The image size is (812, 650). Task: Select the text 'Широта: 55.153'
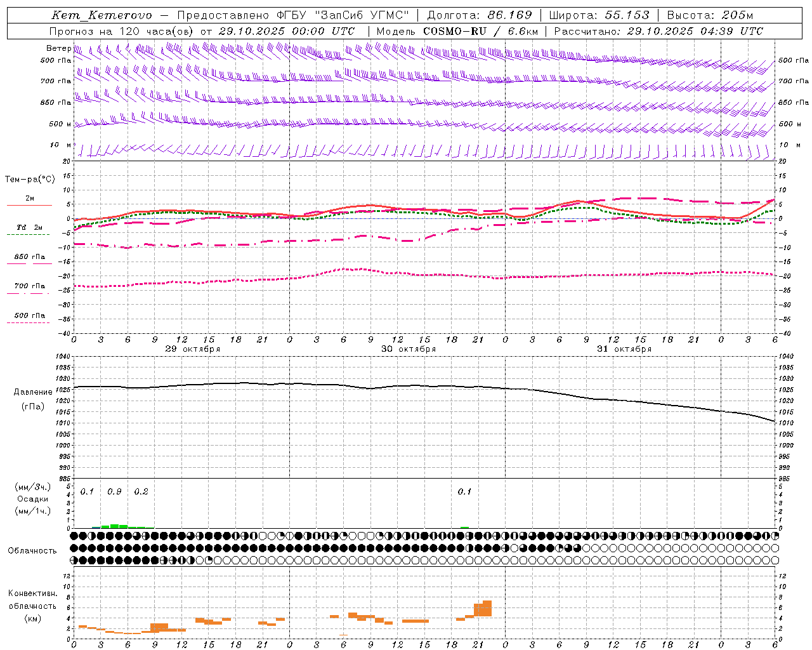[599, 15]
